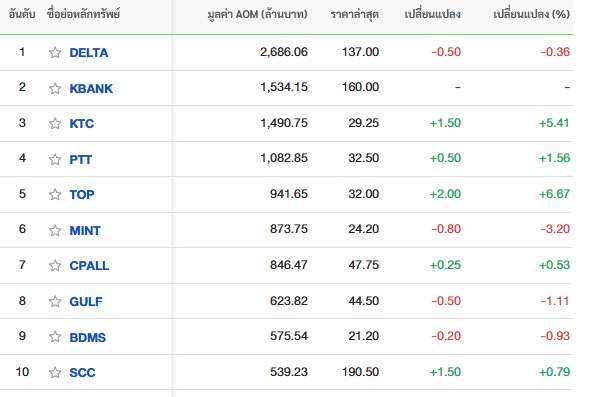Click the star next to GULF
This screenshot has width=592, height=397.
click(x=55, y=301)
